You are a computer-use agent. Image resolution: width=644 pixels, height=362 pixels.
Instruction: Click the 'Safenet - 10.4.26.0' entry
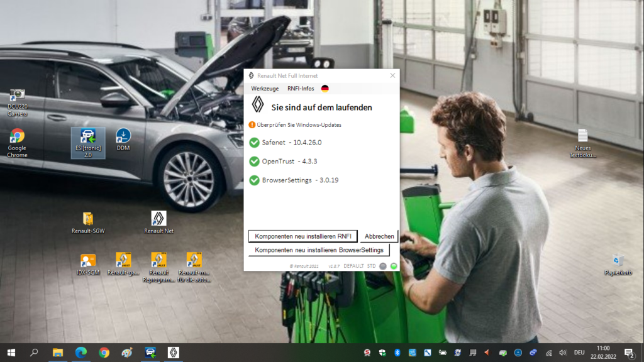click(292, 143)
